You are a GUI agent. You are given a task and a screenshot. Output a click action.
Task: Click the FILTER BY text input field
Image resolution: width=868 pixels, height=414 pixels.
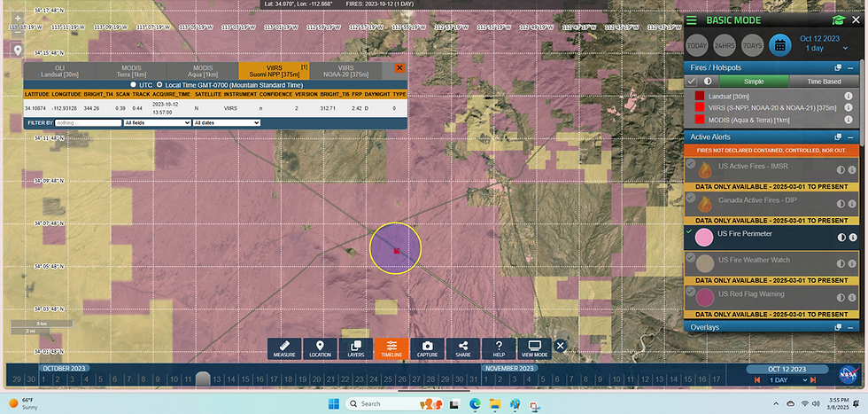coord(88,122)
